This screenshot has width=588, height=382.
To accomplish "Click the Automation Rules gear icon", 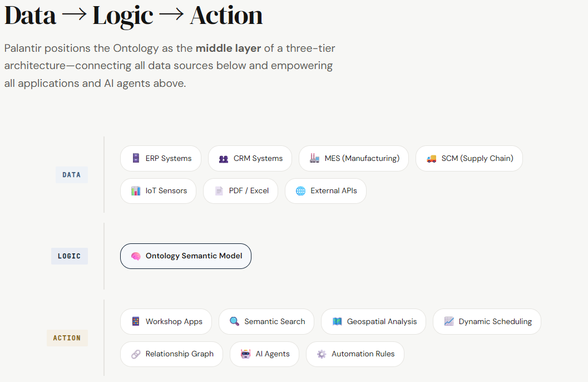I will (x=322, y=354).
